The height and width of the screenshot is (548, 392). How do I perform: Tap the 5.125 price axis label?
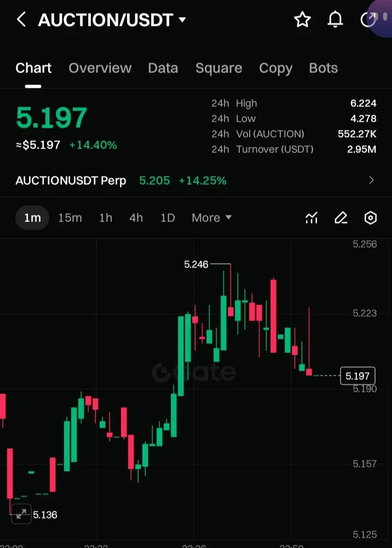[365, 535]
